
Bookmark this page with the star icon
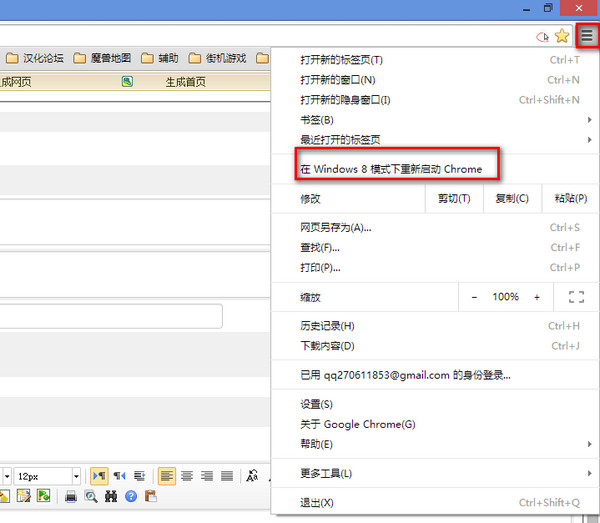point(562,36)
